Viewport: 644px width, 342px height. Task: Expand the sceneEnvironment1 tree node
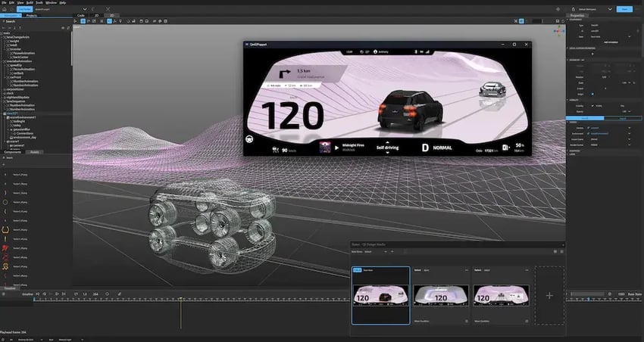(4, 118)
